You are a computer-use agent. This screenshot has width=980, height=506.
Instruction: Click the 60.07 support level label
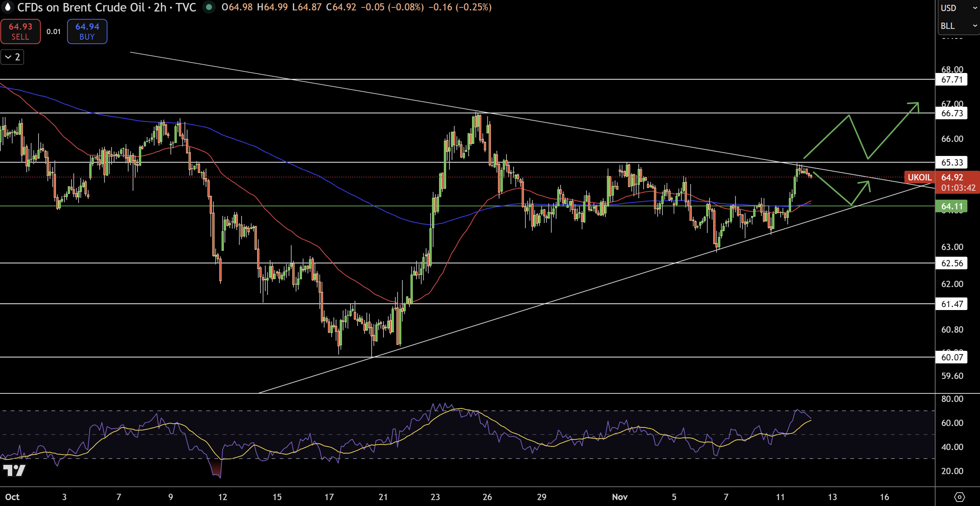pyautogui.click(x=951, y=357)
